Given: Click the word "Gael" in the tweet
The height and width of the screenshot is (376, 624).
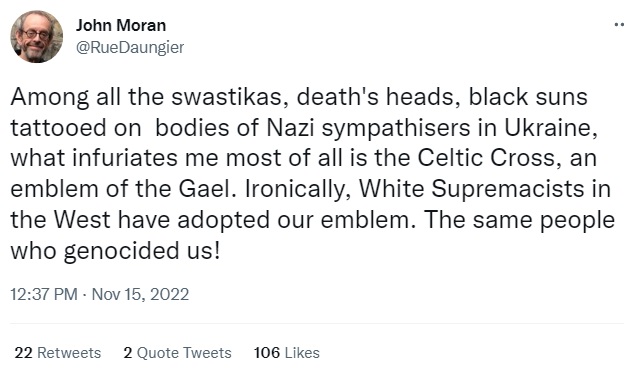Looking at the screenshot, I should (204, 189).
